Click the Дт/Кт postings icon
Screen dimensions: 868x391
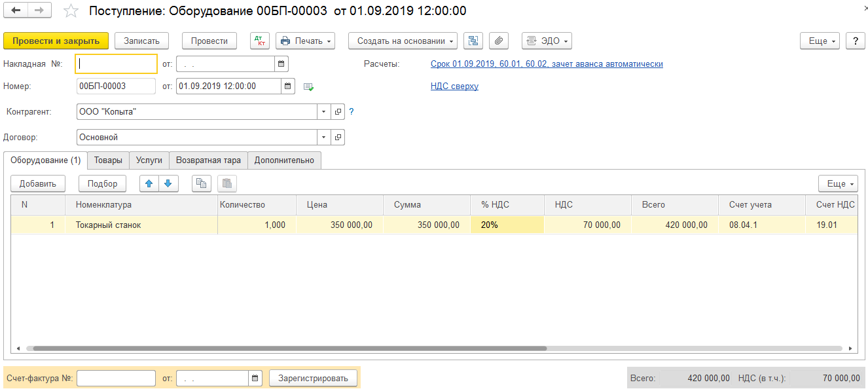coord(260,41)
